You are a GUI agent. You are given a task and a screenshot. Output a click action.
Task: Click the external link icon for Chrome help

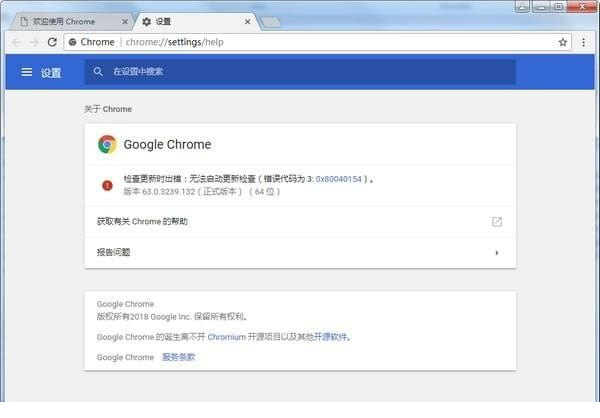497,222
